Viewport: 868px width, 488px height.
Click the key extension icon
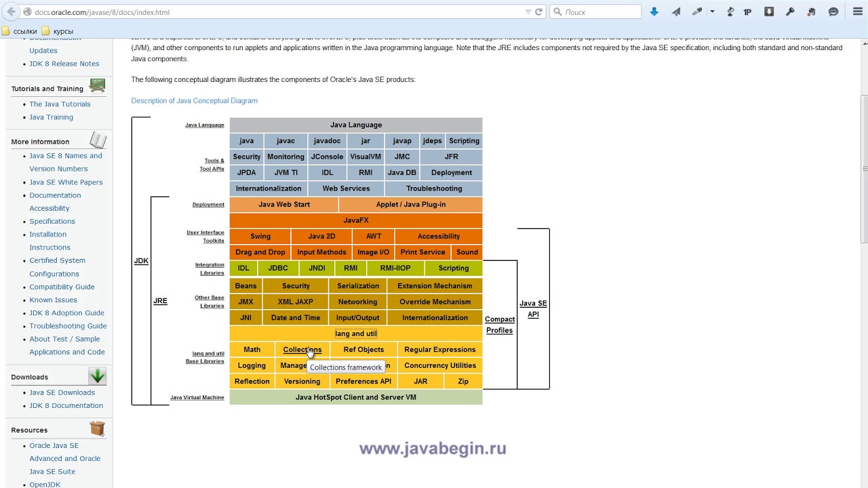click(790, 12)
